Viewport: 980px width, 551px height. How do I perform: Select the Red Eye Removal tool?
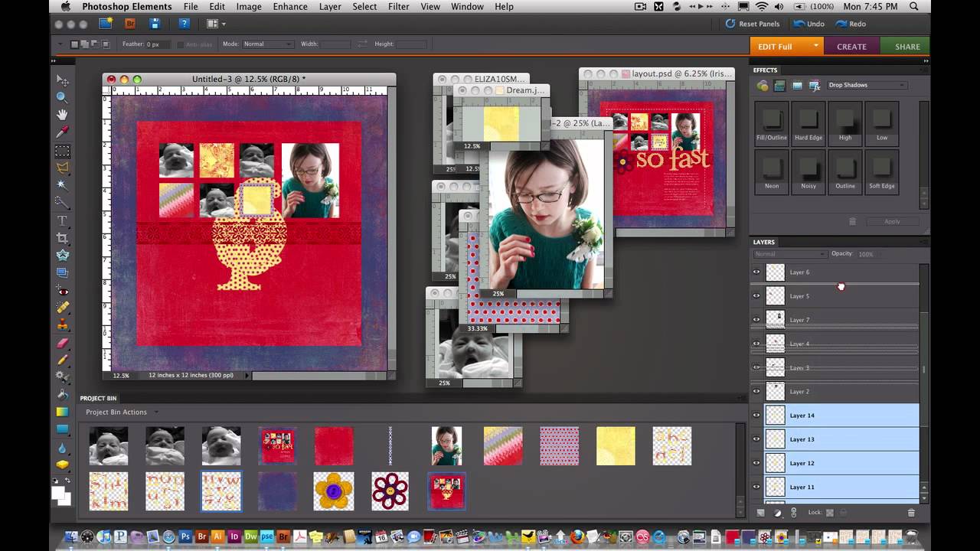point(63,291)
